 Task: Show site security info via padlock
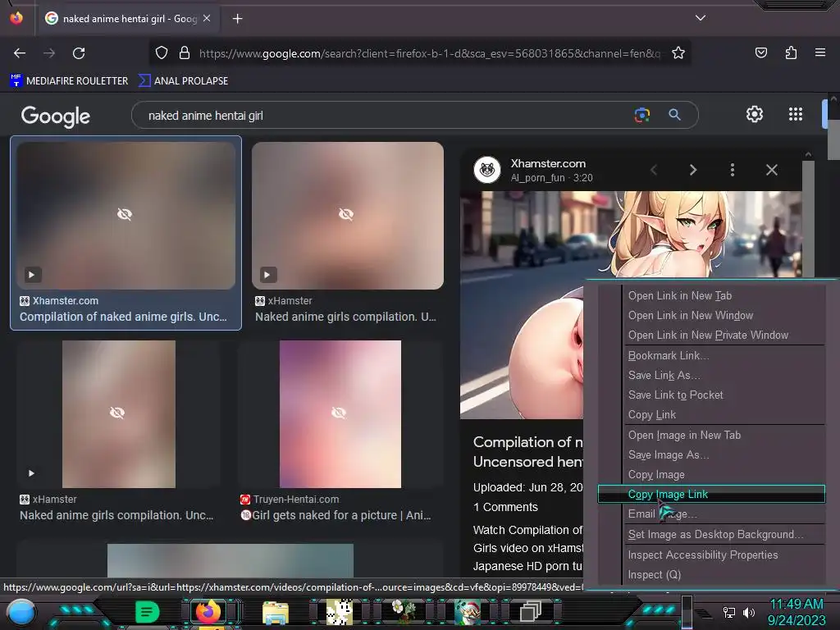click(x=185, y=53)
